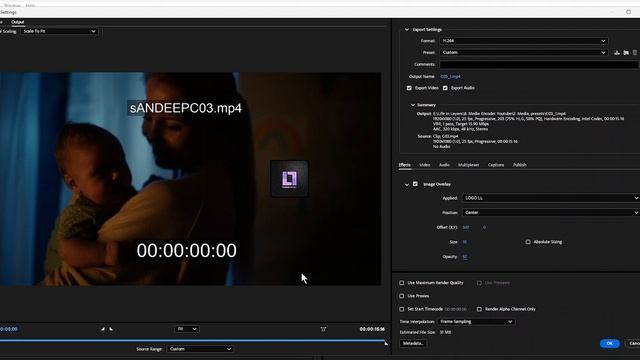Click the logo overlay in the preview
The width and height of the screenshot is (640, 360).
pyautogui.click(x=289, y=179)
